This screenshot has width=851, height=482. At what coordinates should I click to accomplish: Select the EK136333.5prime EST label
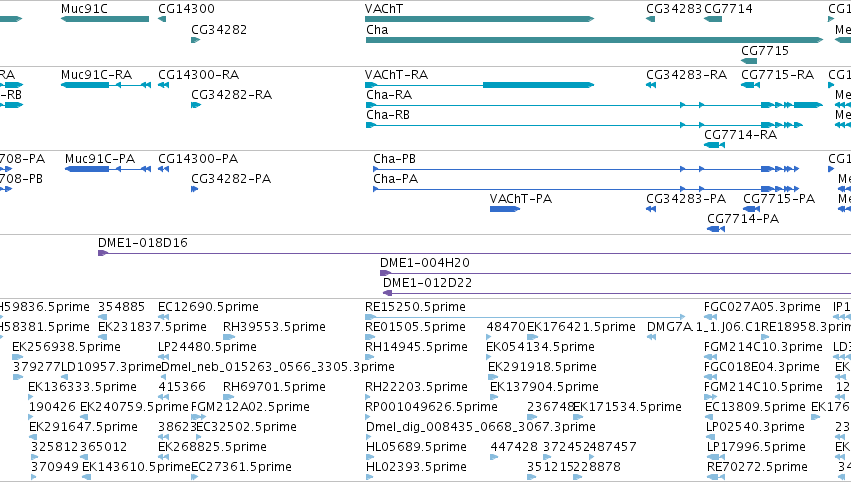click(x=82, y=387)
